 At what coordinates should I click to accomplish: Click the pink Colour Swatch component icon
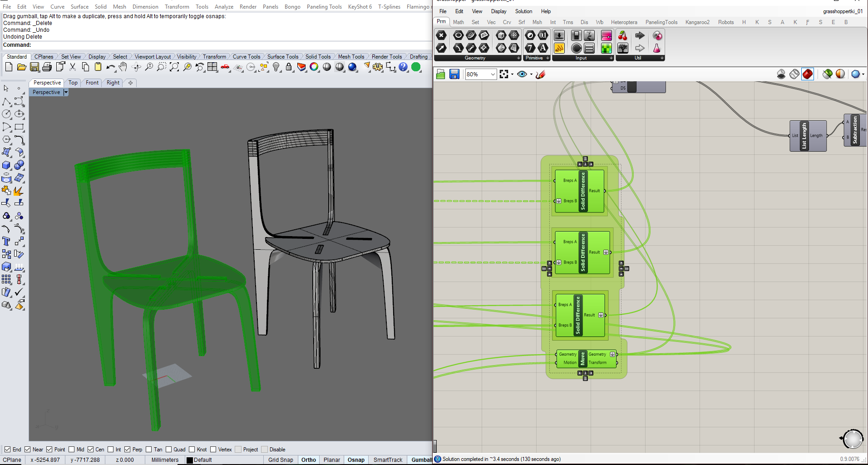pyautogui.click(x=606, y=35)
